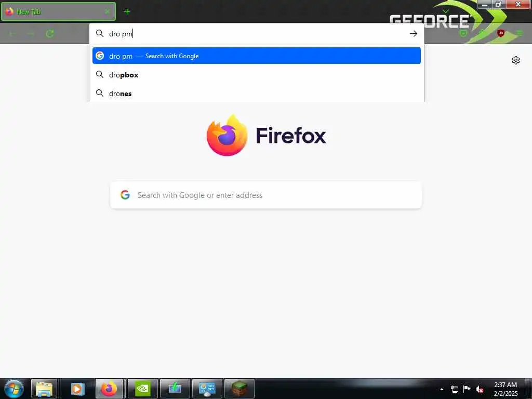Open the taskbar app with the green lightning icon

click(175, 389)
